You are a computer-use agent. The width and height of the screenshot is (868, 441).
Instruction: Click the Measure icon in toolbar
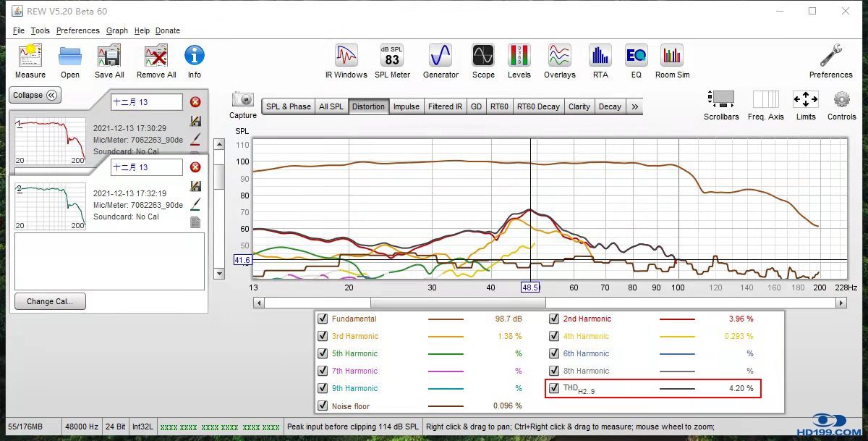(x=30, y=56)
